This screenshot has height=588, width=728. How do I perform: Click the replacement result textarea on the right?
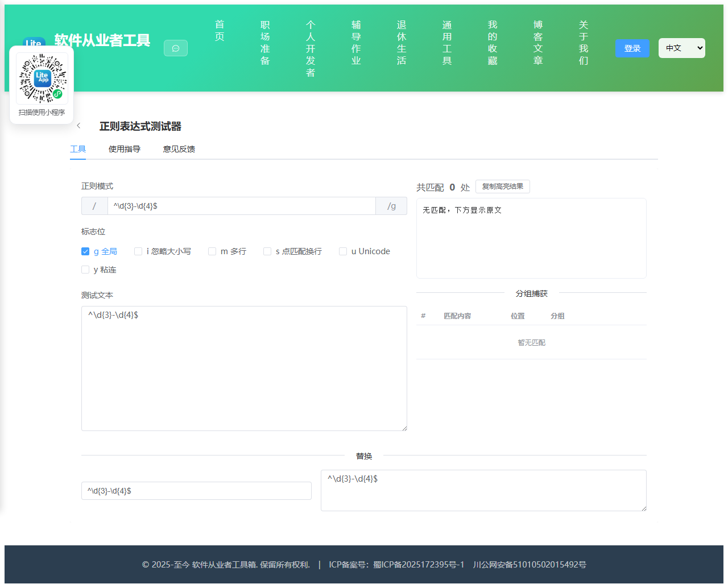[483, 490]
